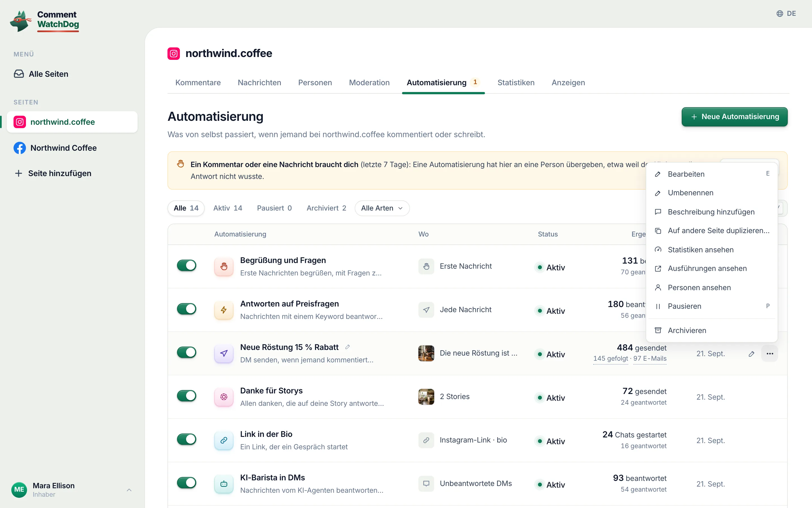Select northwind.coffee Instagram page in sidebar
The image size is (812, 508).
coord(72,122)
